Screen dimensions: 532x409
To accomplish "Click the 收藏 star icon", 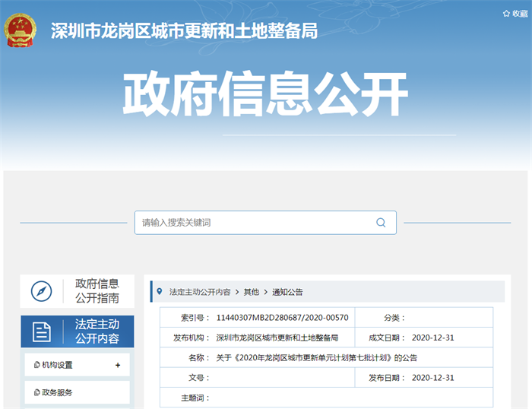I will click(x=506, y=14).
